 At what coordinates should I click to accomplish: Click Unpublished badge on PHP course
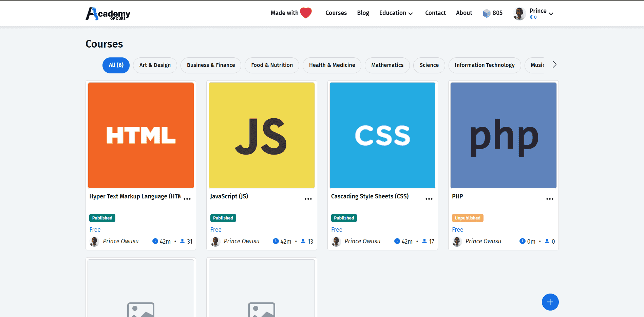(468, 218)
